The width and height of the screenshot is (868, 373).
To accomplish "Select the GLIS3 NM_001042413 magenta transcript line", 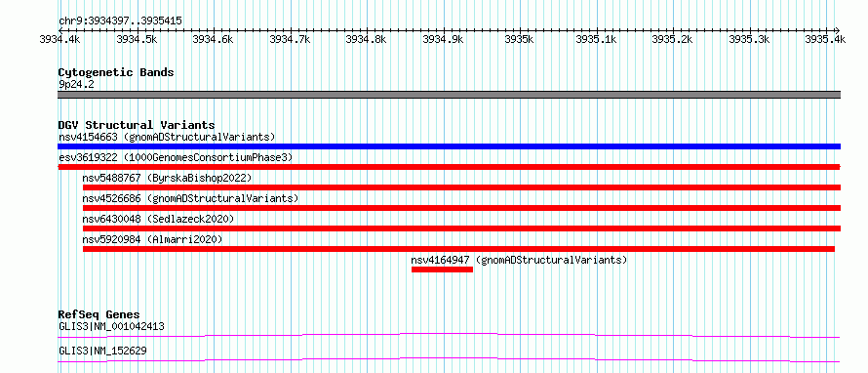I will point(449,335).
